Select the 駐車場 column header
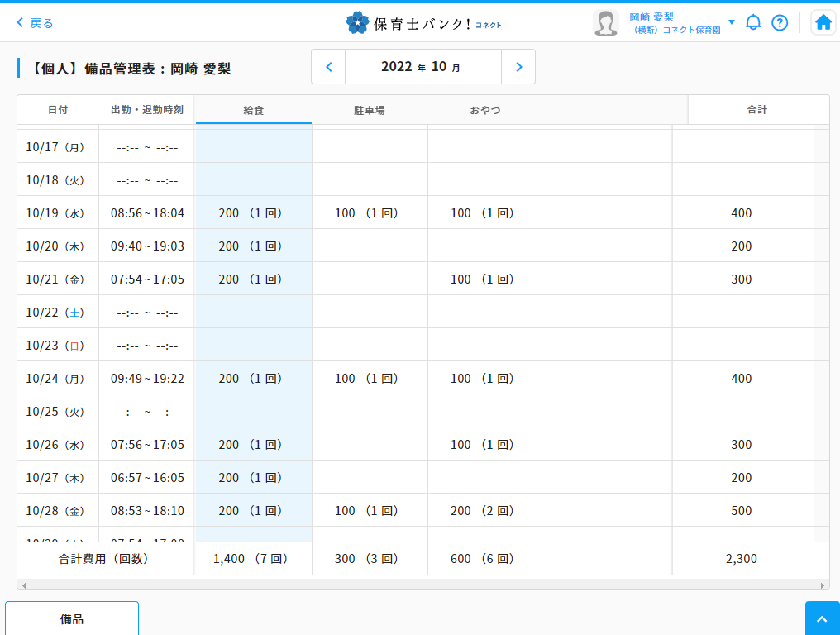 click(370, 110)
